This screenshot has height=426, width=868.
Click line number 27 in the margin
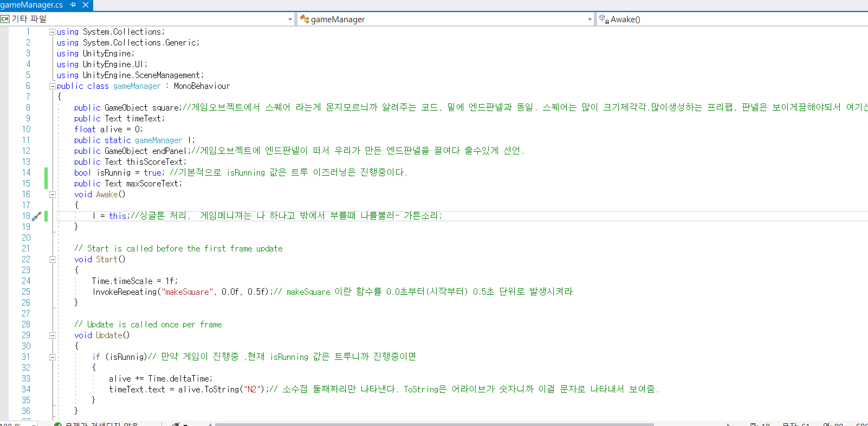[26, 314]
